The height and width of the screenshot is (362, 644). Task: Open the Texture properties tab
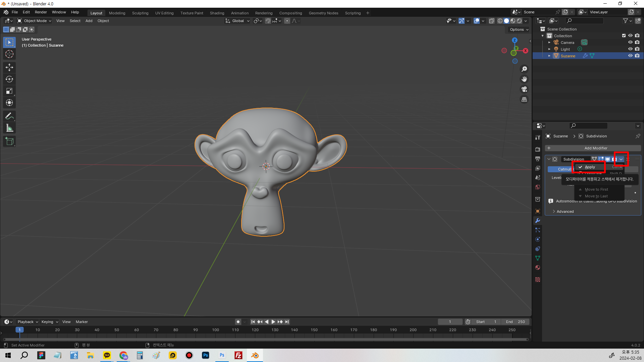coord(538,280)
